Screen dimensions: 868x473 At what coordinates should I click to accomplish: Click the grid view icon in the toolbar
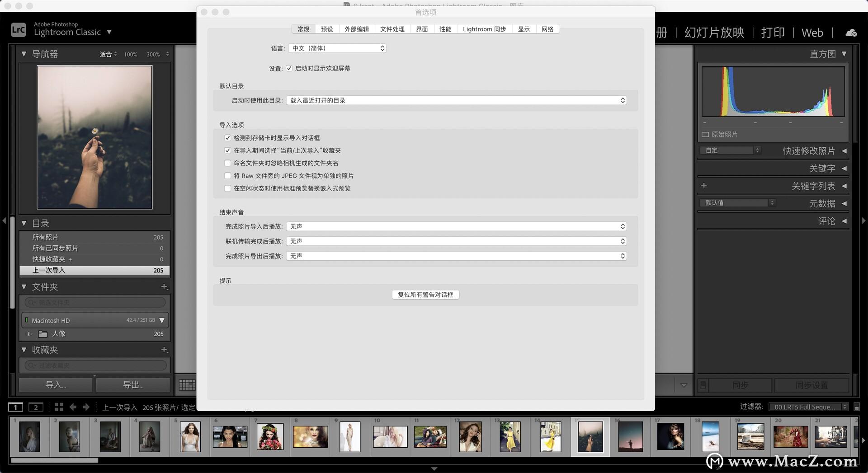187,385
